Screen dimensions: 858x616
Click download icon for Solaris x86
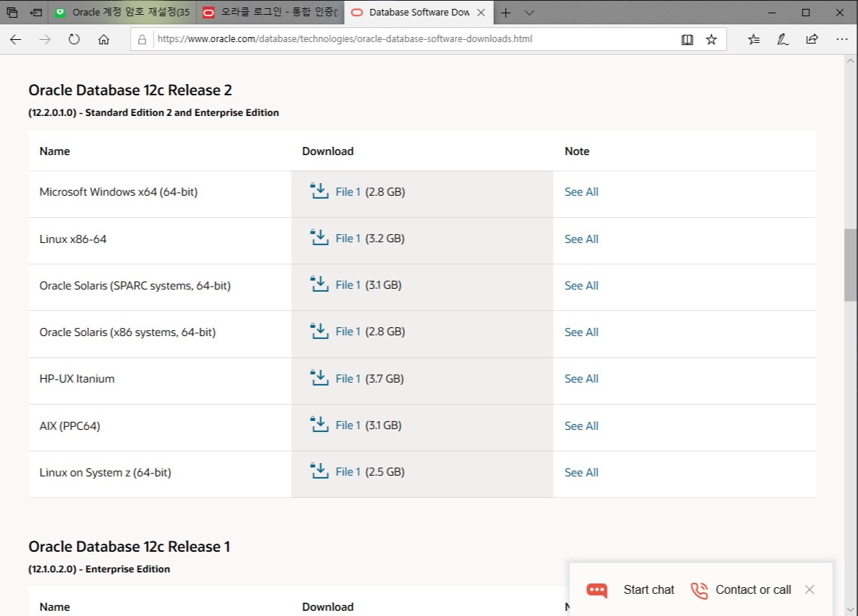[320, 331]
